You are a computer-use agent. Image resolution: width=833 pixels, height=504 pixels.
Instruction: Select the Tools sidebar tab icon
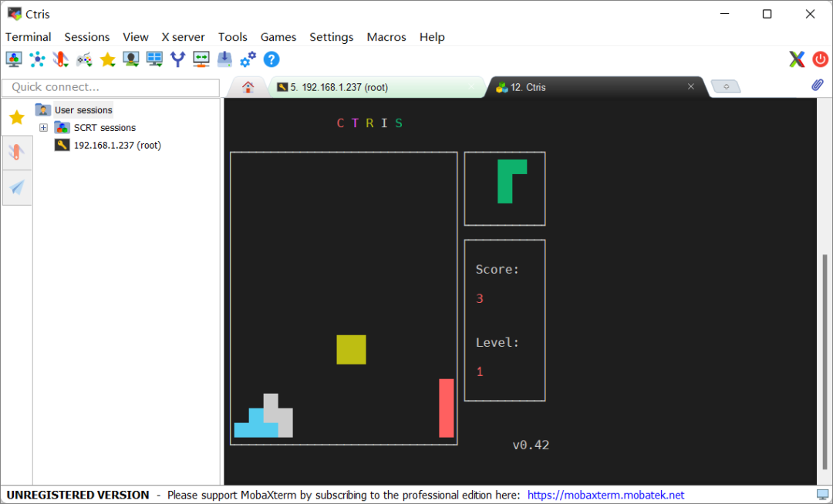coord(17,153)
